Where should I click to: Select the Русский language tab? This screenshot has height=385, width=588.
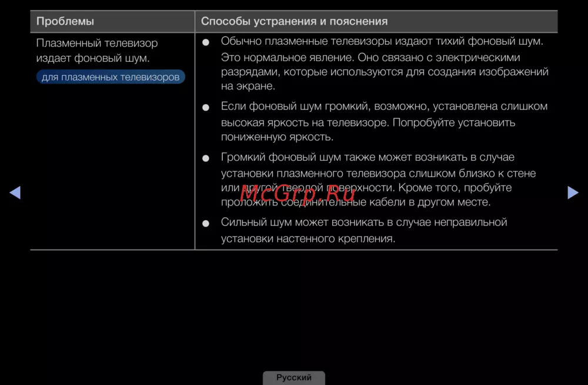point(293,377)
